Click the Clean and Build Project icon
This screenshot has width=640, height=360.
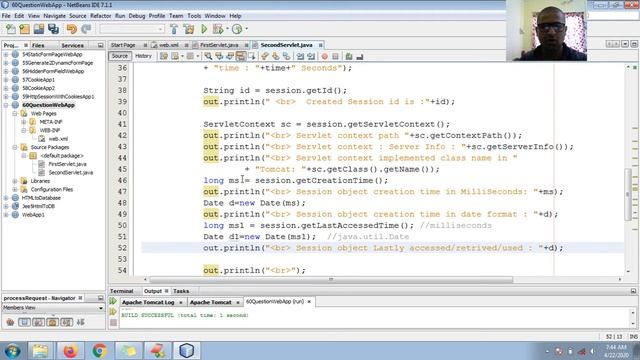(x=189, y=29)
